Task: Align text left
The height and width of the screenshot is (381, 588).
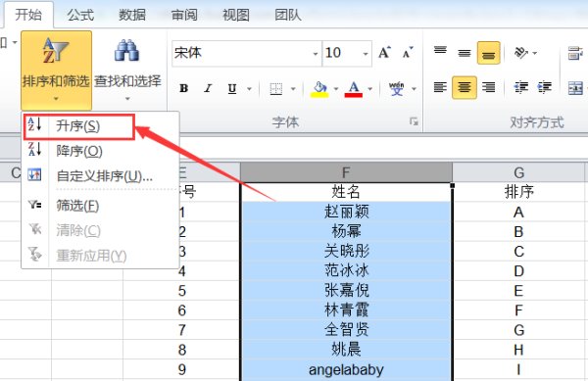Action: click(440, 88)
